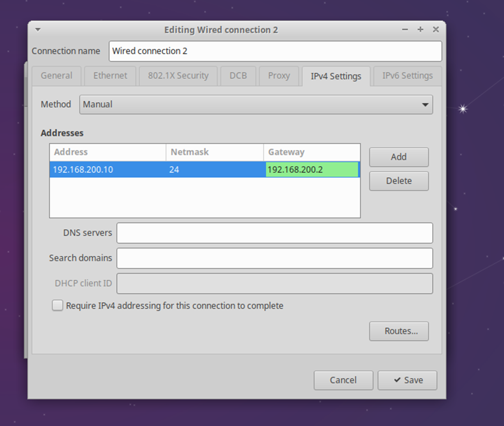The height and width of the screenshot is (426, 504).
Task: Select the IPv4 Settings tab
Action: 336,76
